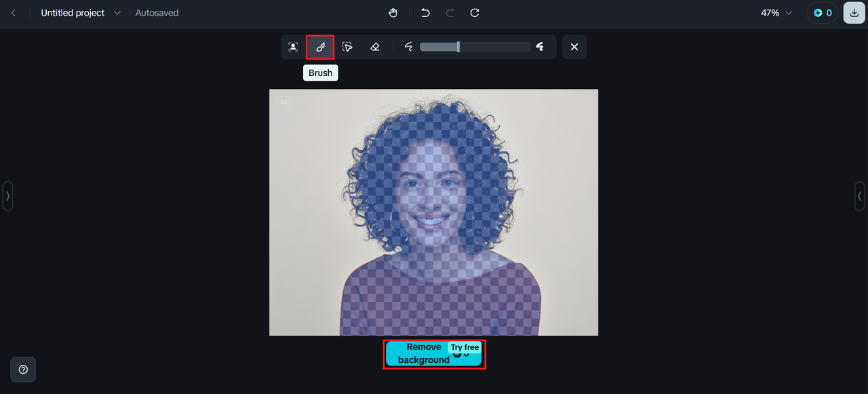Close the cutout toolbar with X
868x394 pixels.
pos(574,47)
